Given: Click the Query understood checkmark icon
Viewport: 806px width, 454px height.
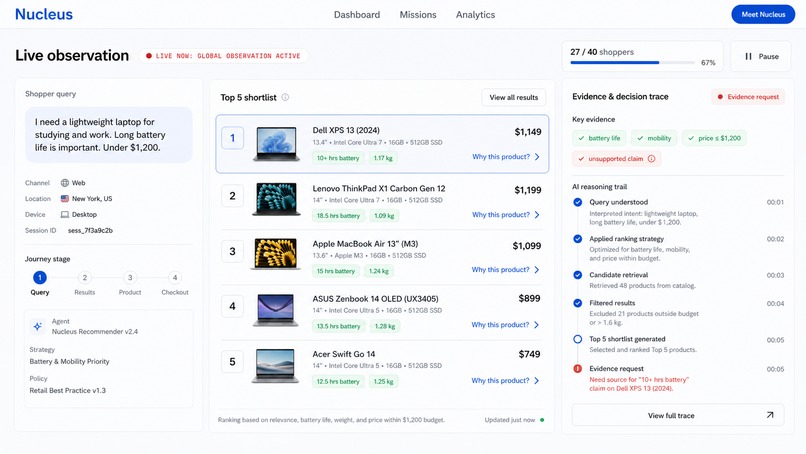Looking at the screenshot, I should 578,202.
